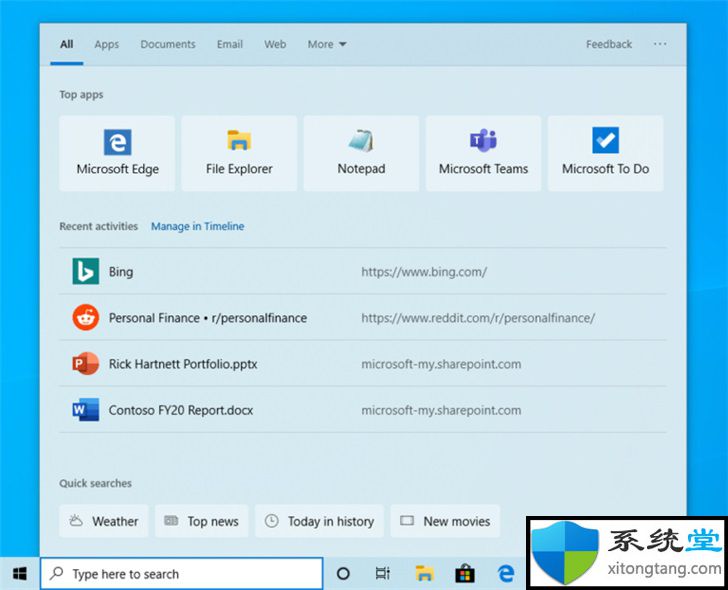Click the Bing logo icon in recent activities

[x=85, y=271]
